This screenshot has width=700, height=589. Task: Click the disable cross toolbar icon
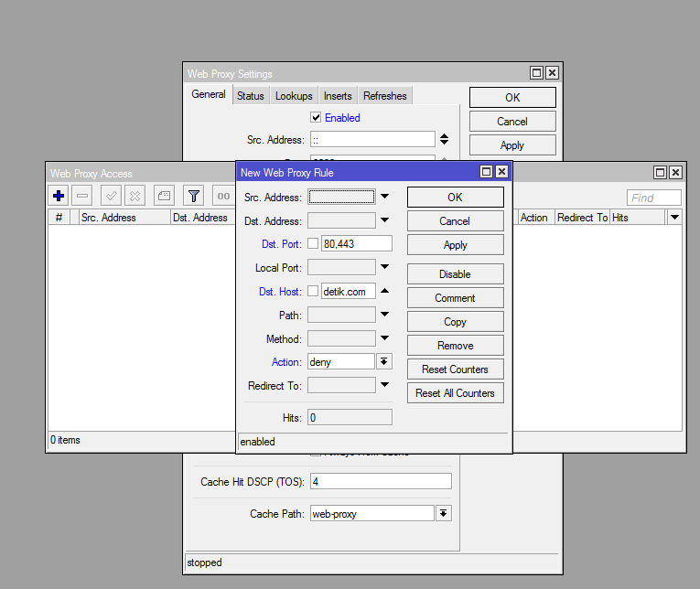click(x=135, y=196)
